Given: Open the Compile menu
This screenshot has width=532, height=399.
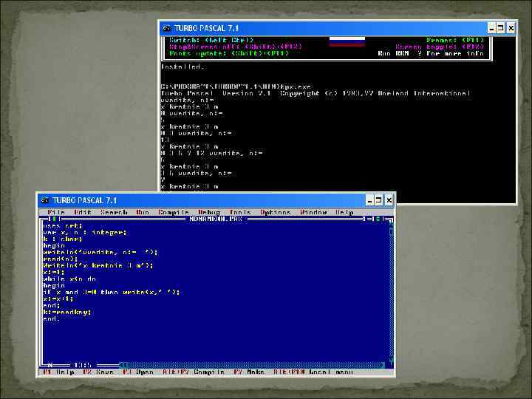Looking at the screenshot, I should (x=173, y=212).
